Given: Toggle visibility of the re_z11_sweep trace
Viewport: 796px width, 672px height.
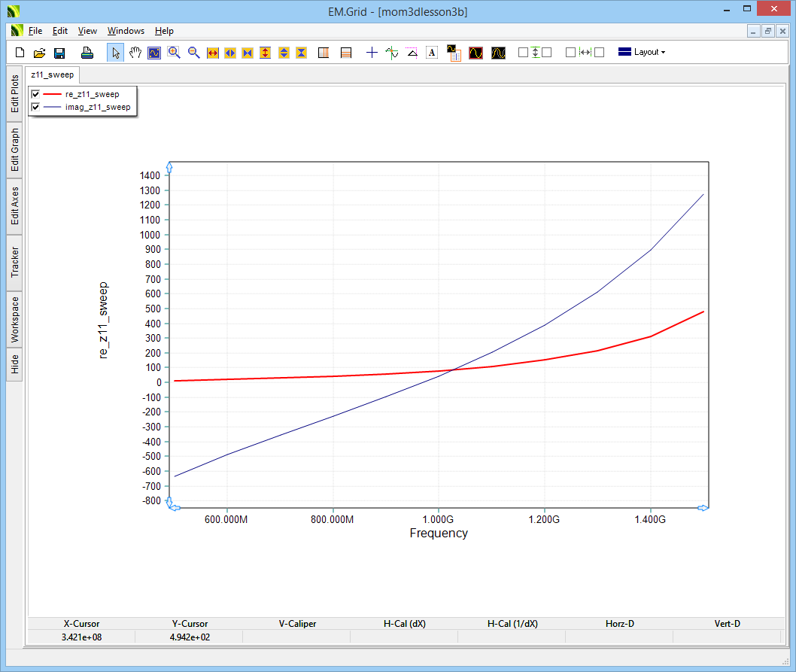Looking at the screenshot, I should [35, 95].
